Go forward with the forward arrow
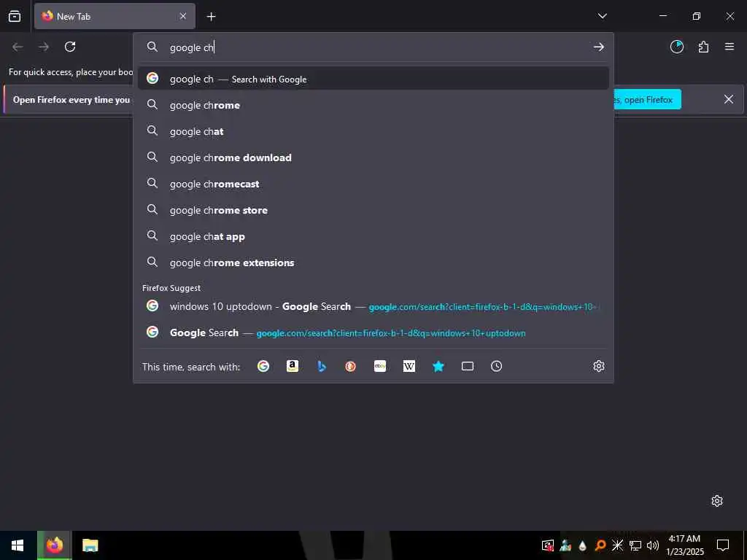The height and width of the screenshot is (560, 747). [44, 47]
